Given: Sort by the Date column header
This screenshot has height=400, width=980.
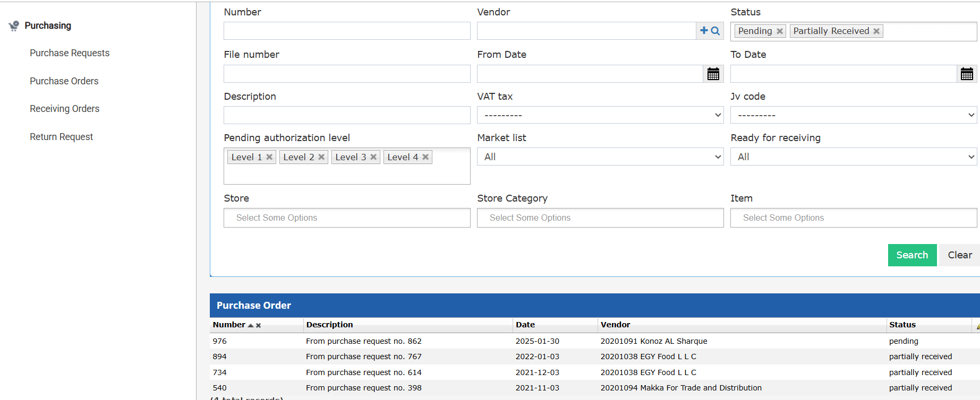Looking at the screenshot, I should point(525,325).
